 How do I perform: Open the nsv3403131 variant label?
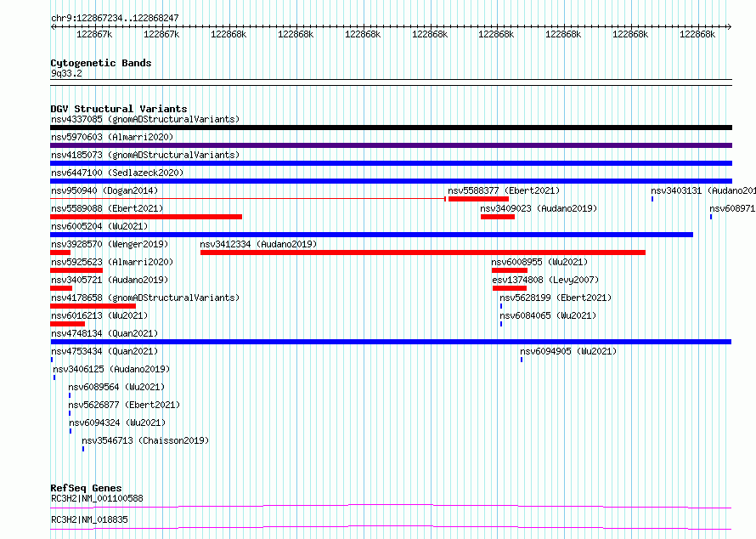(703, 190)
